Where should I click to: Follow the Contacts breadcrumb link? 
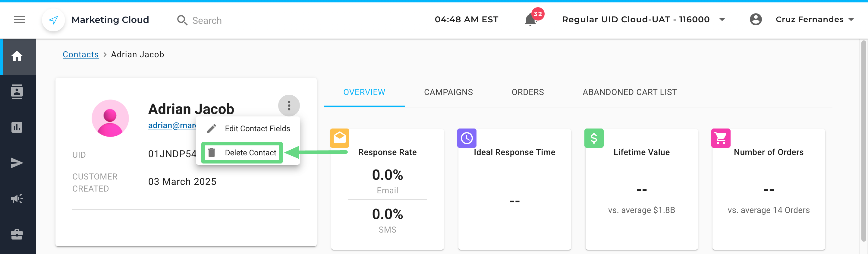click(x=80, y=54)
